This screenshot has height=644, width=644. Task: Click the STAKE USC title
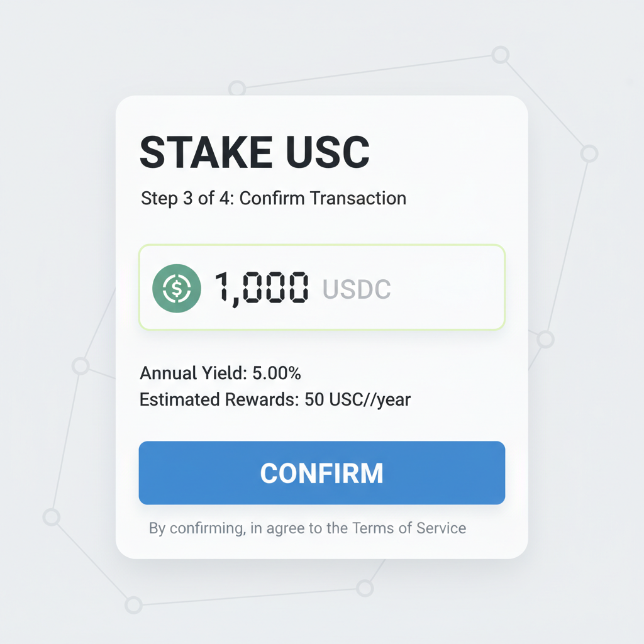[x=254, y=151]
